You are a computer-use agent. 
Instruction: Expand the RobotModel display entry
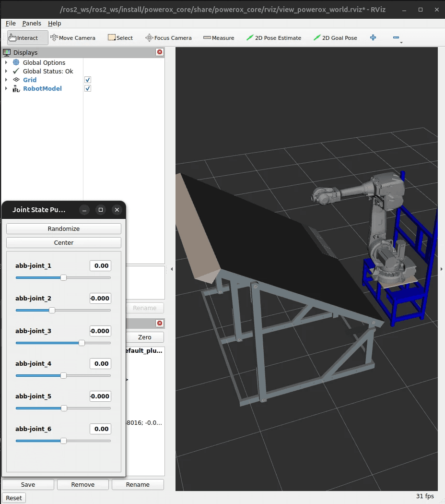(6, 88)
